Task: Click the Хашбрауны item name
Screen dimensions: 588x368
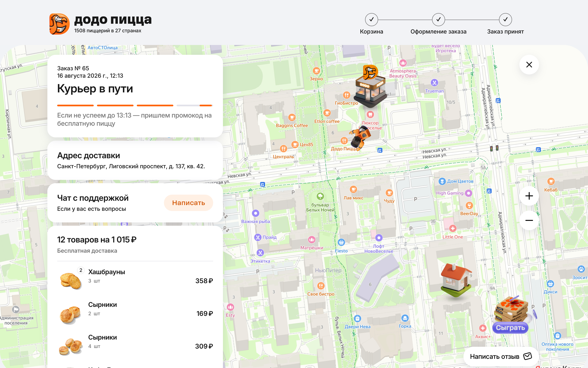Action: point(106,272)
